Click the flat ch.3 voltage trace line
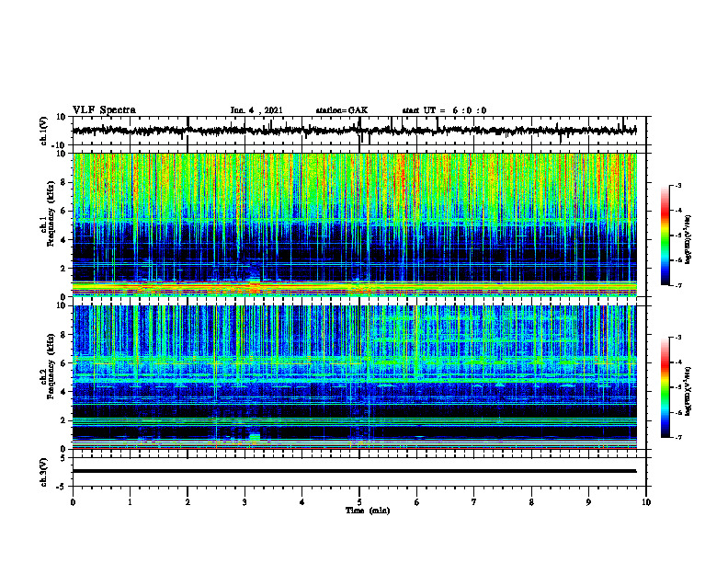Viewport: 728px width, 563px height. click(x=354, y=471)
